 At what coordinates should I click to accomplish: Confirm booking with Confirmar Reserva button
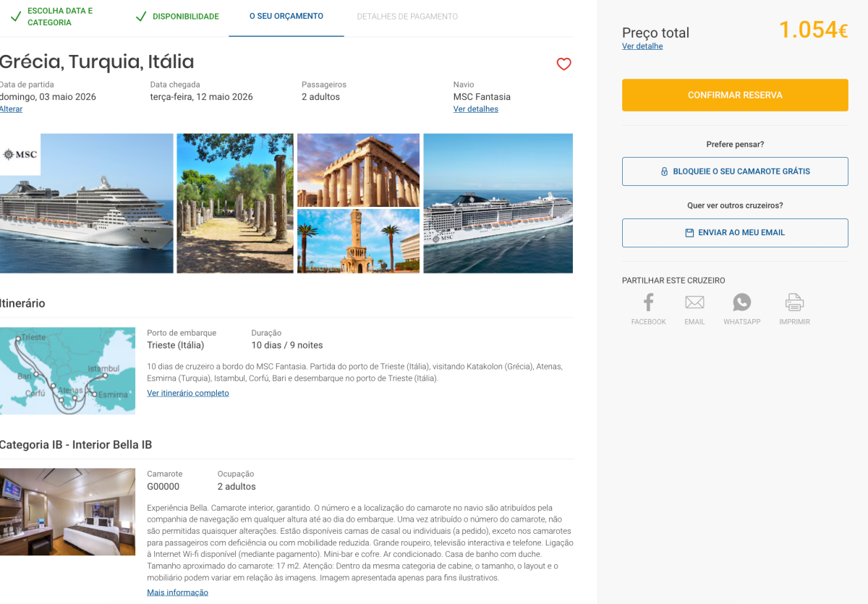click(x=735, y=95)
